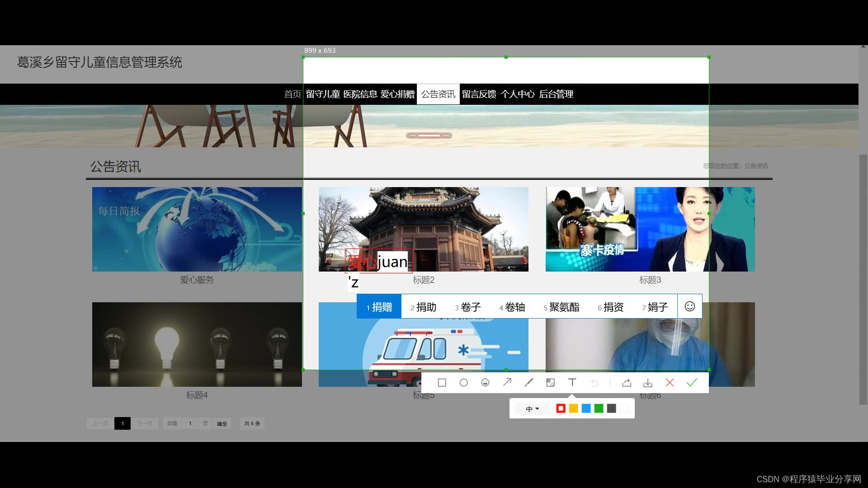Save screenshot with download icon
Screen dimensions: 868x488
pyautogui.click(x=648, y=383)
